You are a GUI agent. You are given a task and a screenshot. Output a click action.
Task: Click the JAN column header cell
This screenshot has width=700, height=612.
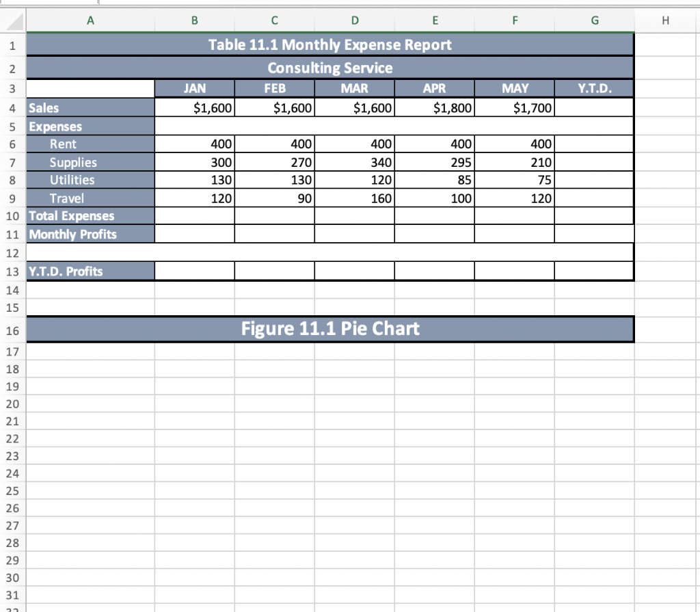click(x=194, y=88)
